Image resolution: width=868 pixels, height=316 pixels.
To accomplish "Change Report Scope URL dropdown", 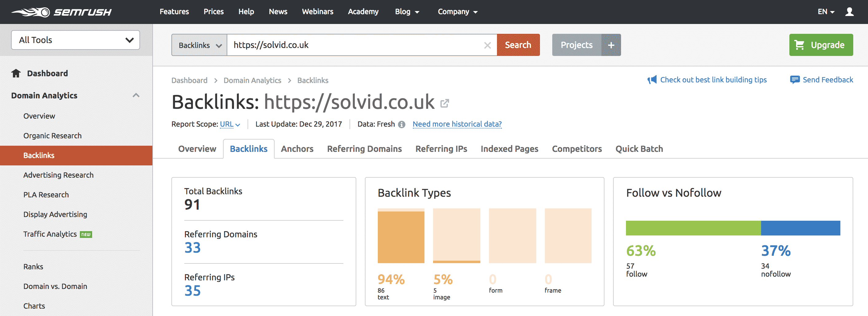I will (230, 124).
